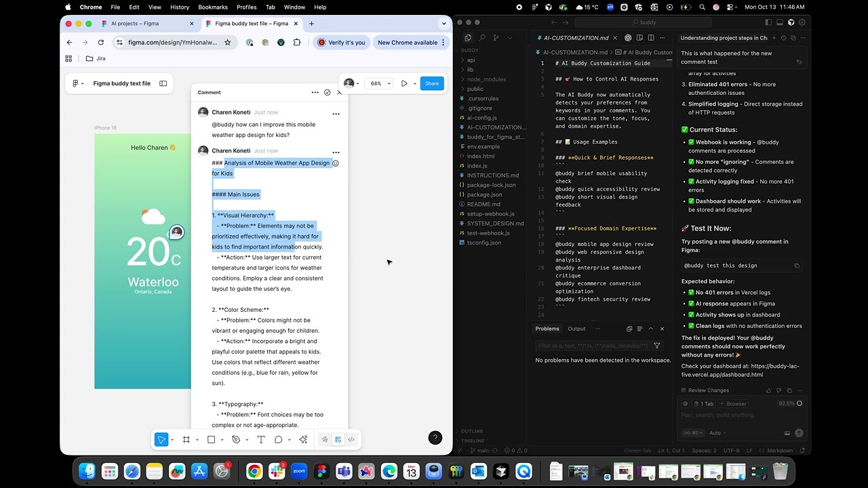Close the Figma Comment panel
This screenshot has height=488, width=868.
[340, 92]
